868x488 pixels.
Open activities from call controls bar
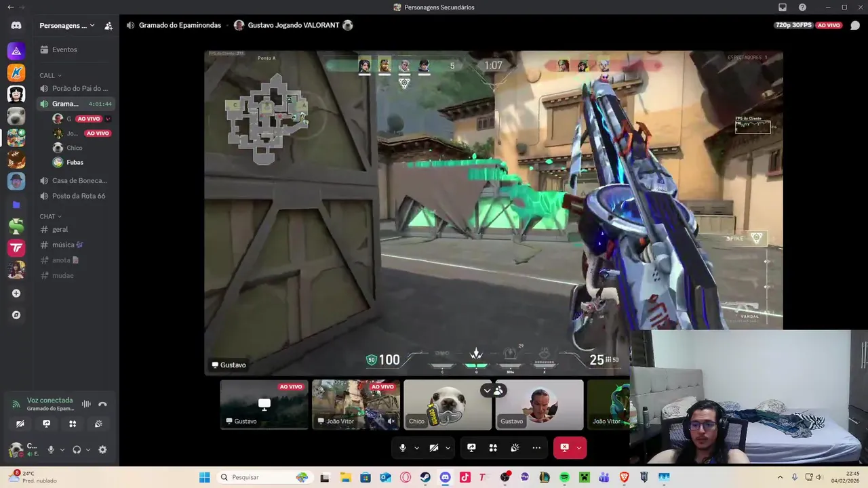[x=493, y=447]
